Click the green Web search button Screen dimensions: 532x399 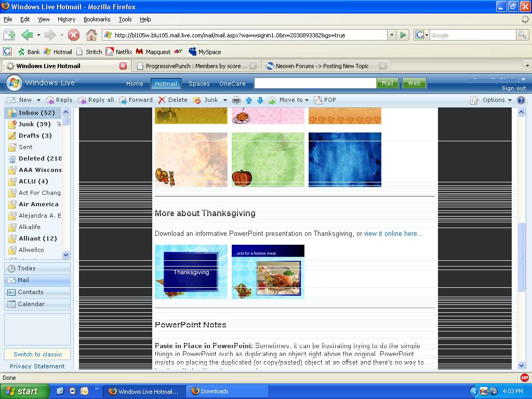tap(414, 83)
